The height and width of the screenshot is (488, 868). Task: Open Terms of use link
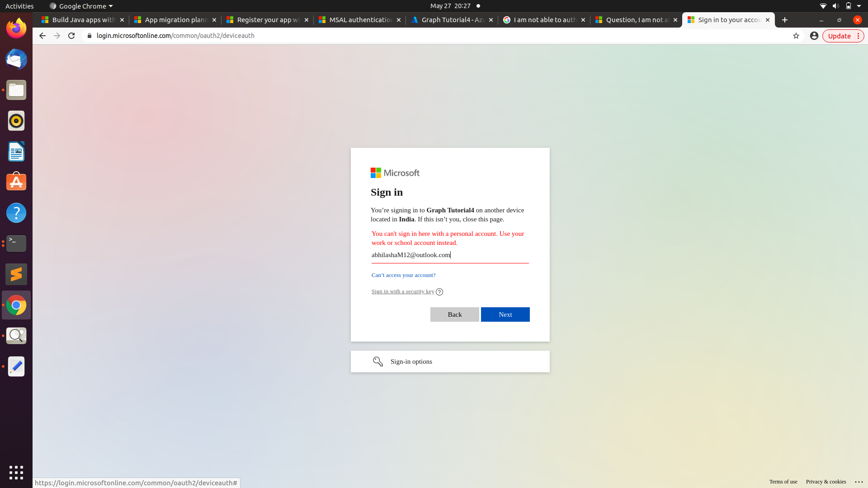pos(783,482)
